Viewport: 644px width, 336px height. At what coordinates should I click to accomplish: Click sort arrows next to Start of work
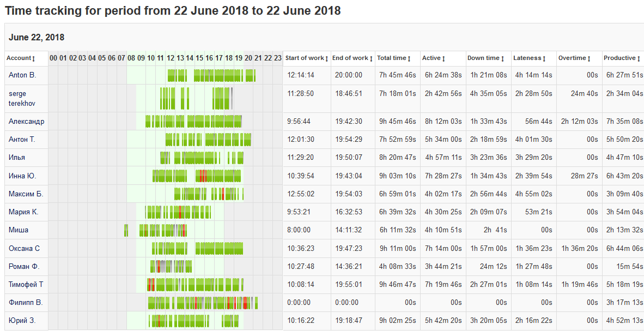326,58
